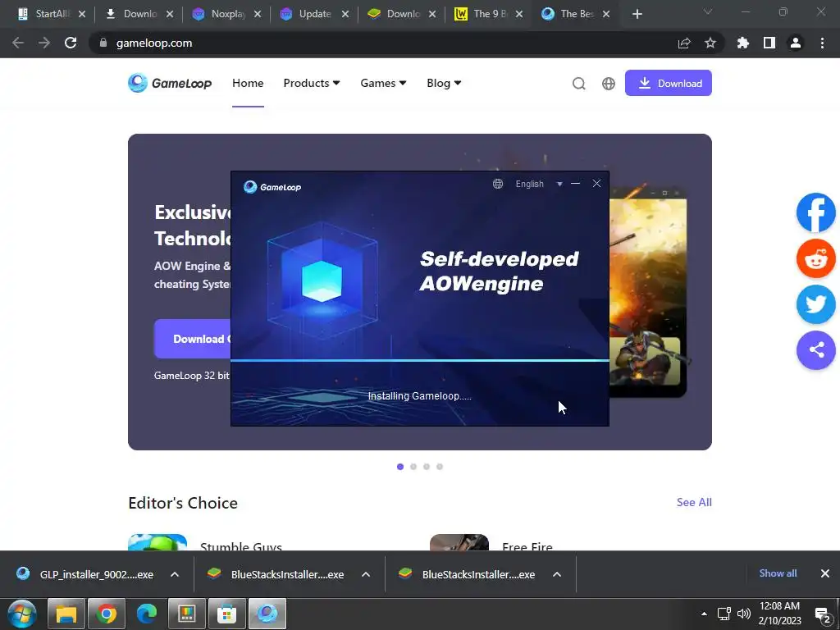Select the first carousel dot

[x=400, y=467]
